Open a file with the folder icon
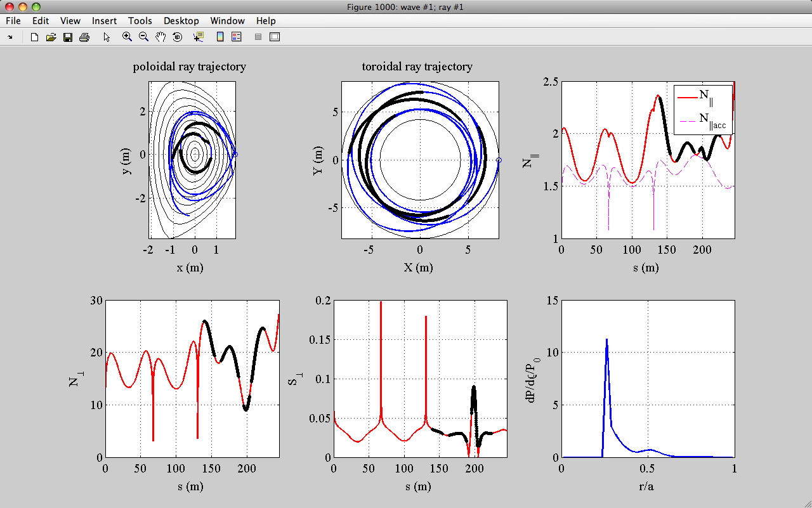Viewport: 812px width, 508px height. click(x=51, y=37)
